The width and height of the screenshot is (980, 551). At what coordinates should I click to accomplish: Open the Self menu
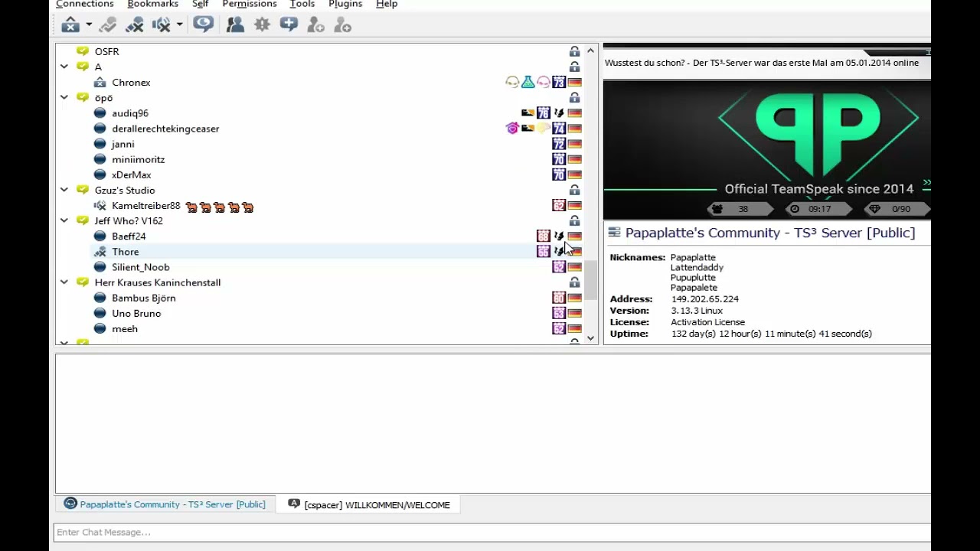[200, 4]
